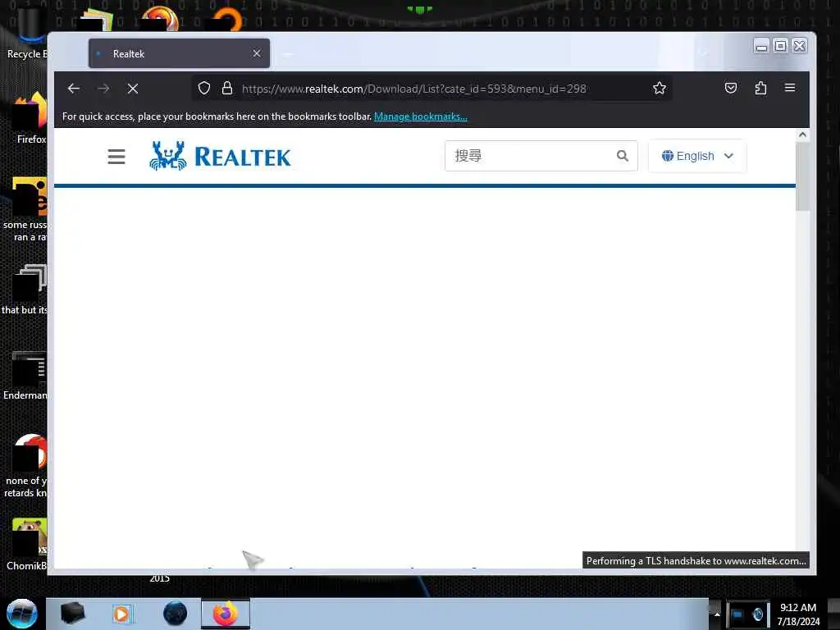Maximize the Firefox window
This screenshot has width=840, height=630.
coord(781,46)
